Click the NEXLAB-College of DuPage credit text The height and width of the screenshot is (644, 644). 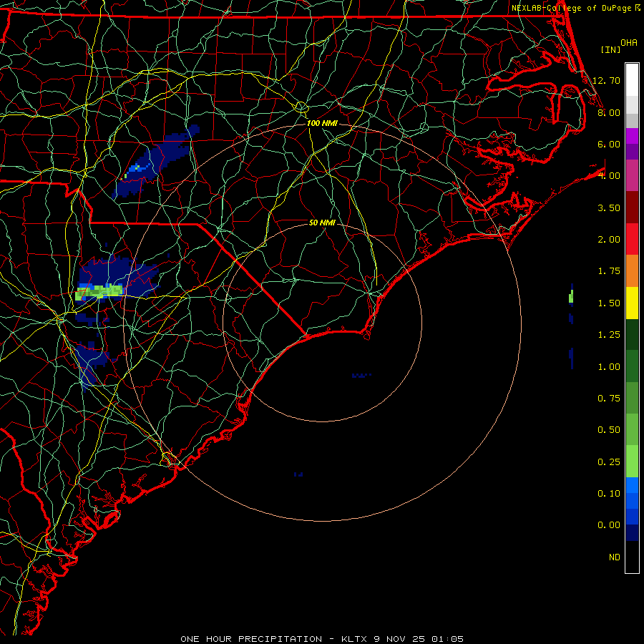pos(576,8)
